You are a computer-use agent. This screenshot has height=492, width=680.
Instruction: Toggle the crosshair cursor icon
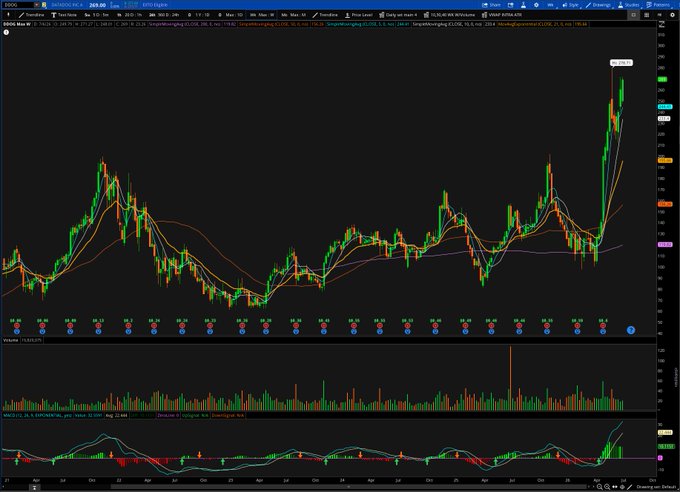(622, 487)
